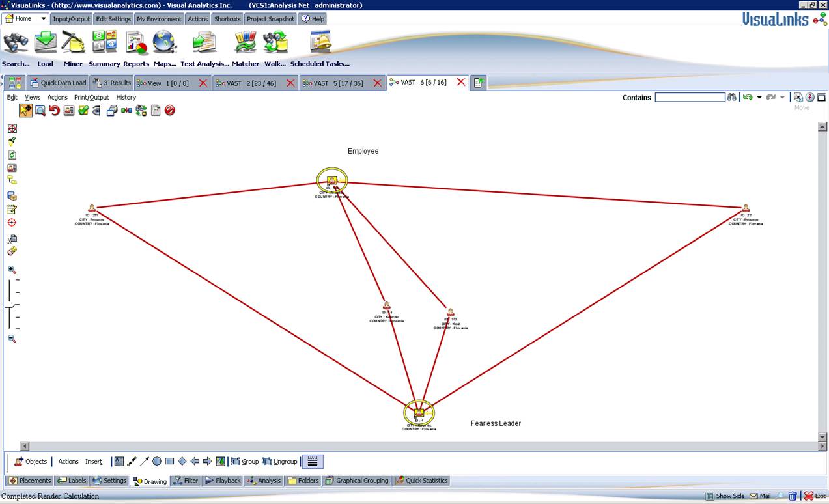This screenshot has width=829, height=504.
Task: Open the undo history dropdown arrow
Action: click(759, 98)
